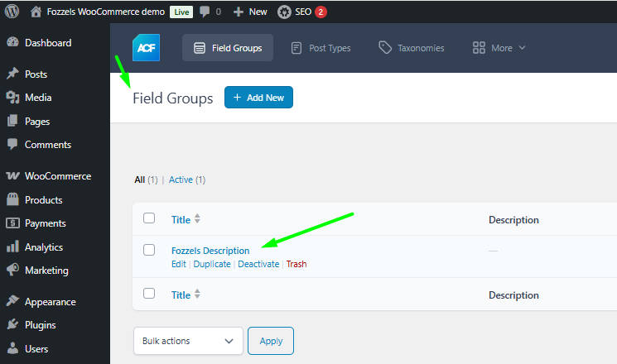Switch to the Post Types tab
The image size is (617, 364).
click(x=321, y=48)
